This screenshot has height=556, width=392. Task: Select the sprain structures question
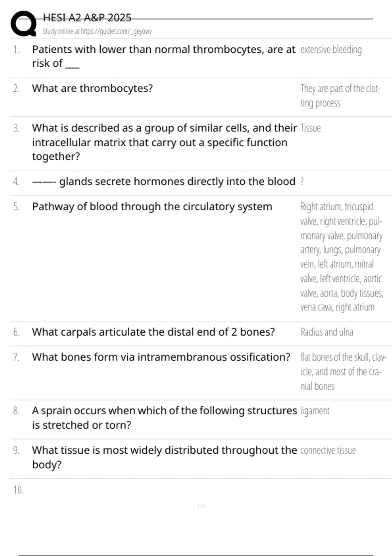[x=164, y=418]
